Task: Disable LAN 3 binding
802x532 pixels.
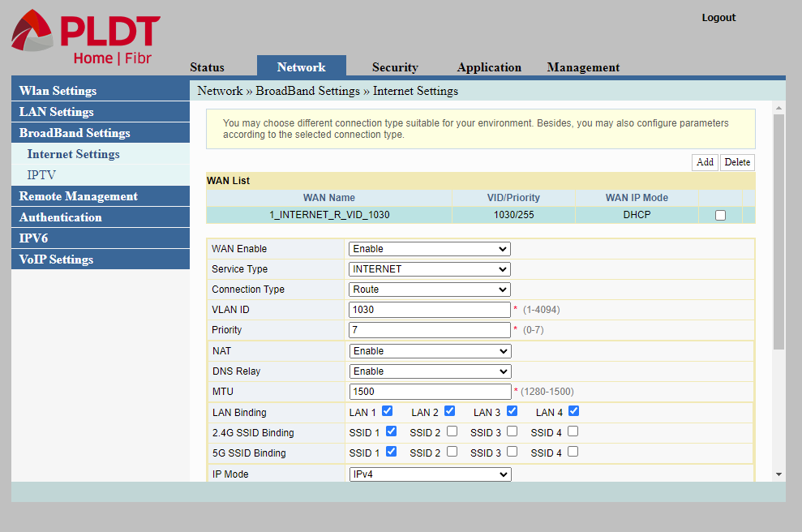Action: point(511,411)
